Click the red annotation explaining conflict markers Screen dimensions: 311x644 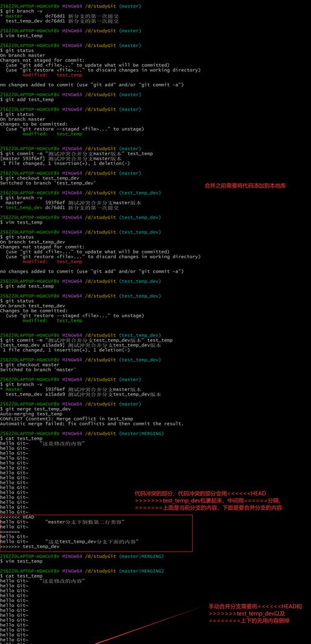coord(208,501)
